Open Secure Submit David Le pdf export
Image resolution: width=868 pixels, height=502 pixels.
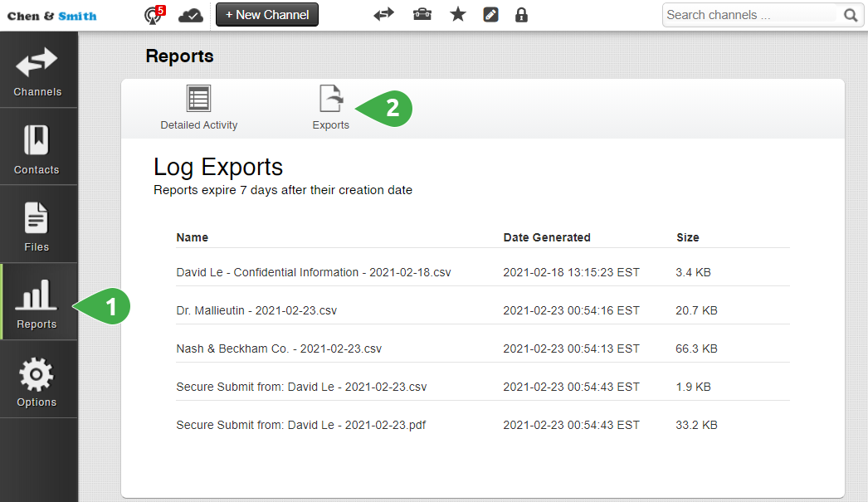pyautogui.click(x=301, y=425)
